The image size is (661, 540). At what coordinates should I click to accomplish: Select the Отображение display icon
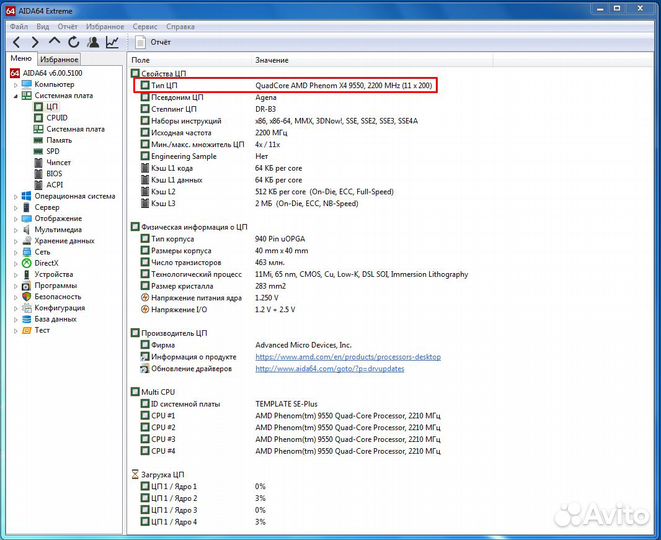tap(27, 218)
